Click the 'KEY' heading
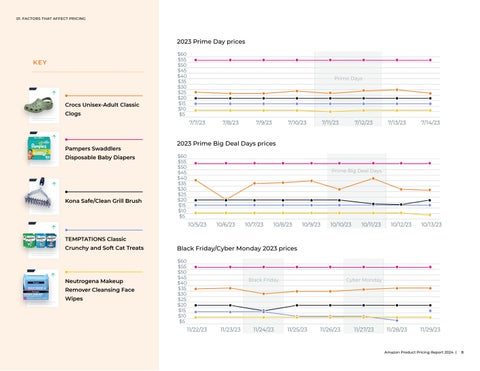 tap(40, 63)
